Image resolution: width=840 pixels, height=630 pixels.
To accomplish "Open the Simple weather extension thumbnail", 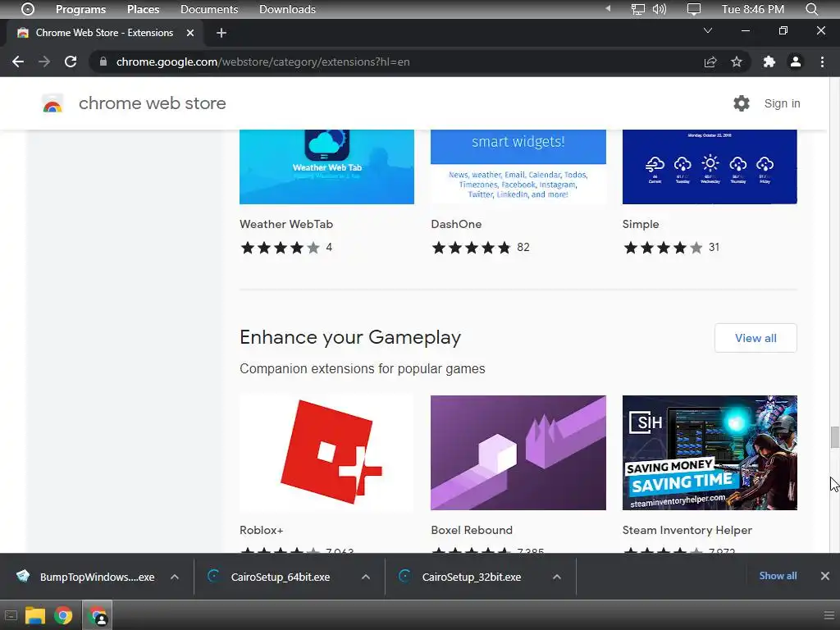I will coord(710,167).
